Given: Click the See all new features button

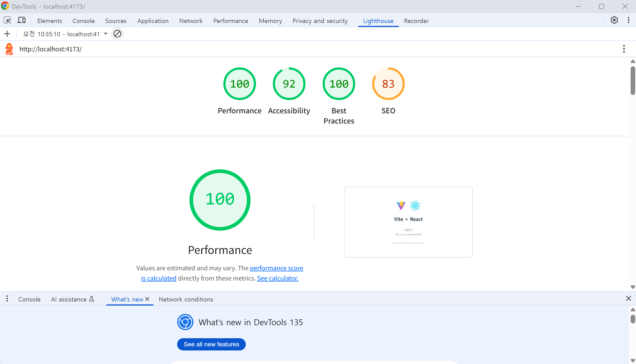Looking at the screenshot, I should pos(211,344).
